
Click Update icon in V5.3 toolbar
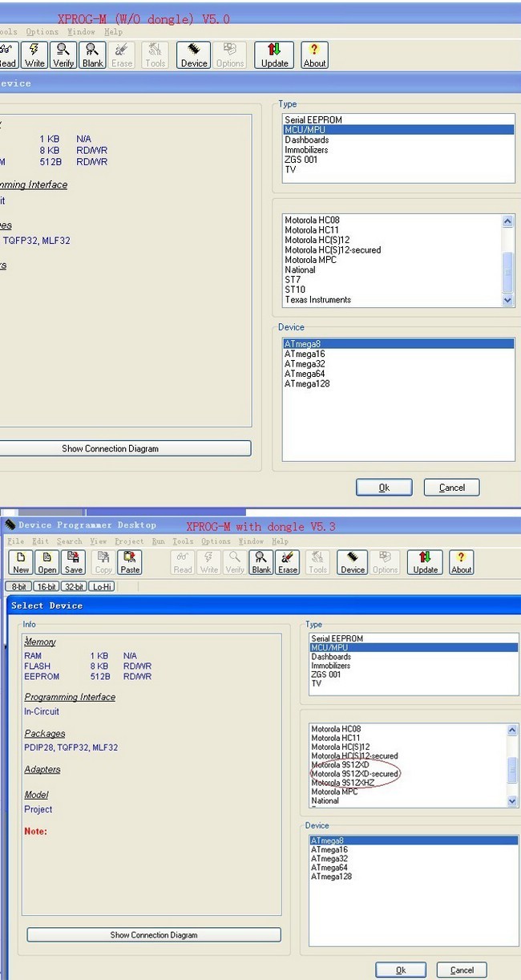pos(425,562)
